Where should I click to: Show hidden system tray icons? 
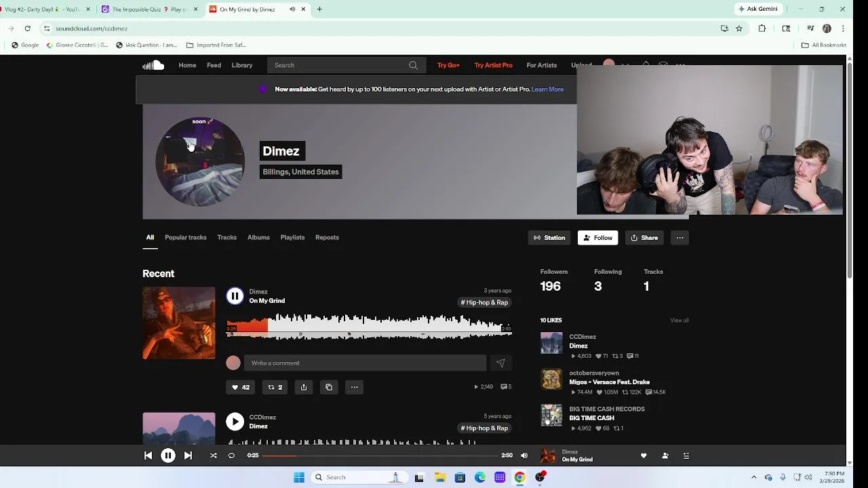753,477
